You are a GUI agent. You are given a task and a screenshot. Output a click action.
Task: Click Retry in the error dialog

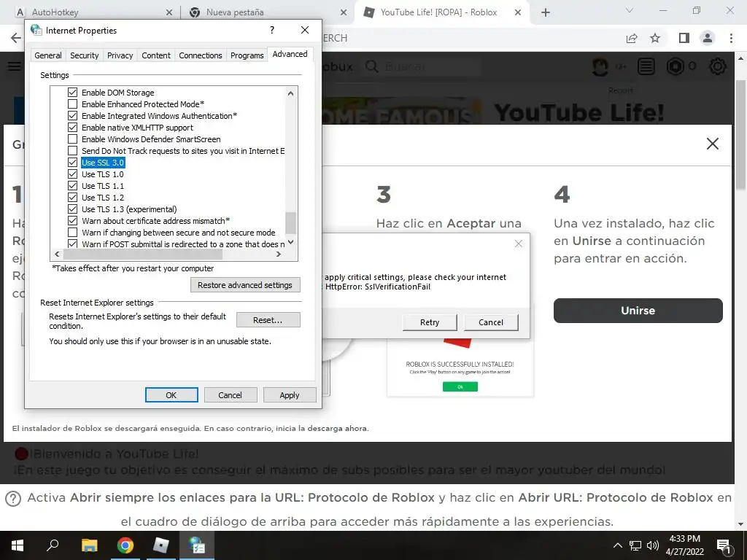pos(430,322)
